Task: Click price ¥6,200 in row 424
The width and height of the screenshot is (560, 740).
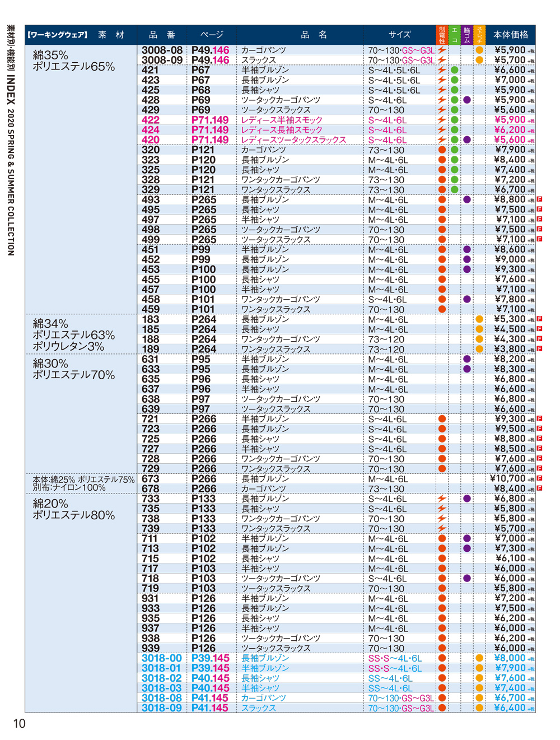Action: (x=510, y=130)
